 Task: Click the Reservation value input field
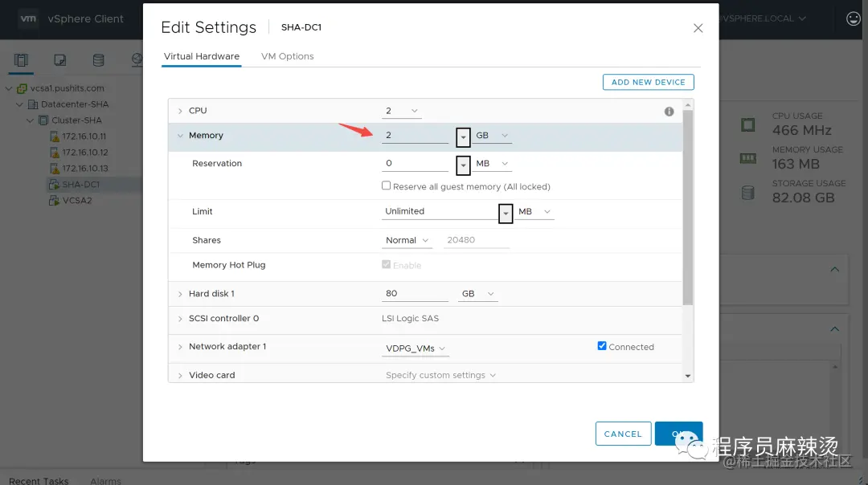tap(416, 164)
